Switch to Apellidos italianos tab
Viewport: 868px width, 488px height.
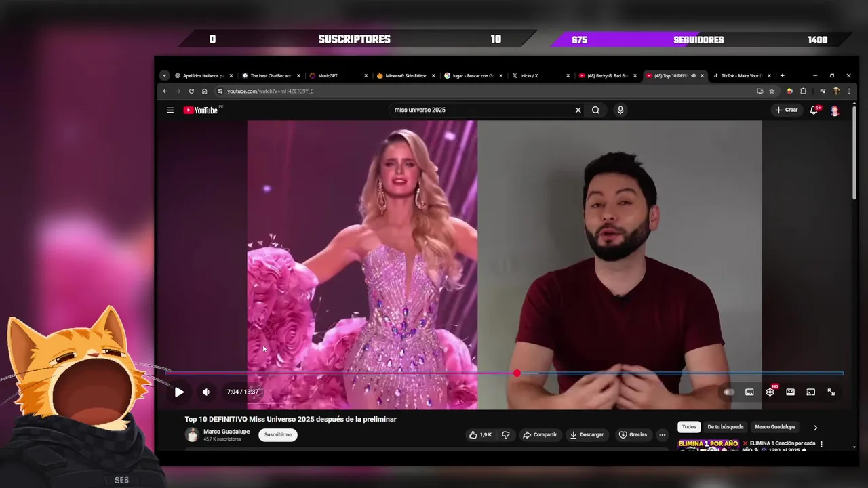(203, 75)
